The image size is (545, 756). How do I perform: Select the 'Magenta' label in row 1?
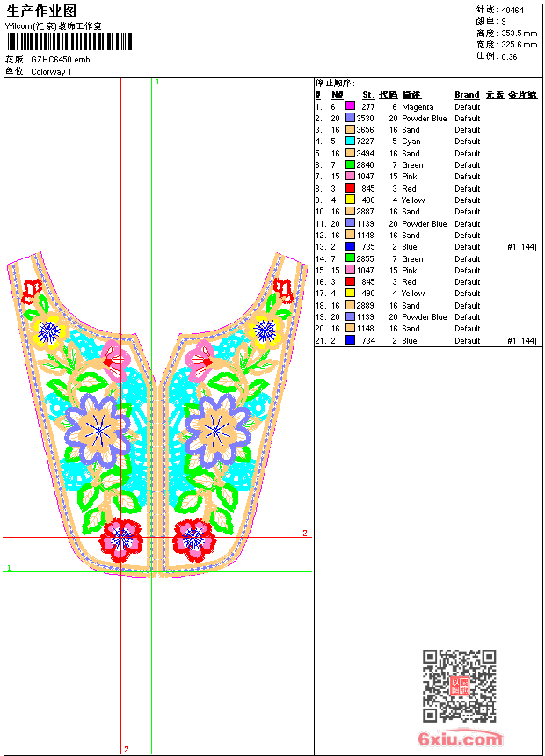tap(418, 107)
